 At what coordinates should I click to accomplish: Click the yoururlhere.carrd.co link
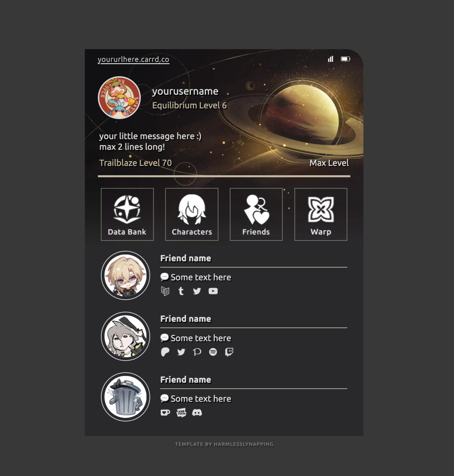[133, 60]
